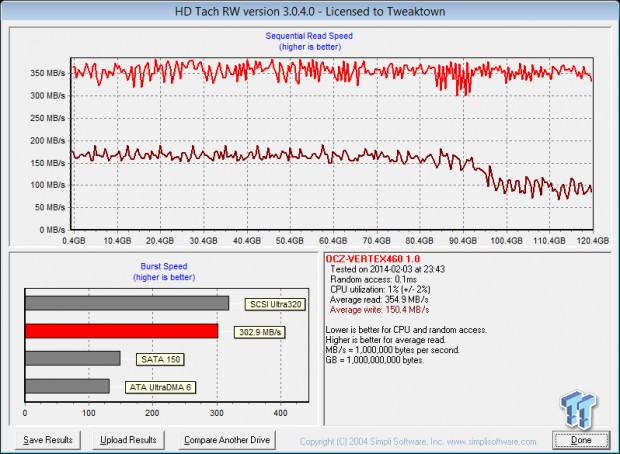Click the SATA 150 gray bar

point(73,358)
